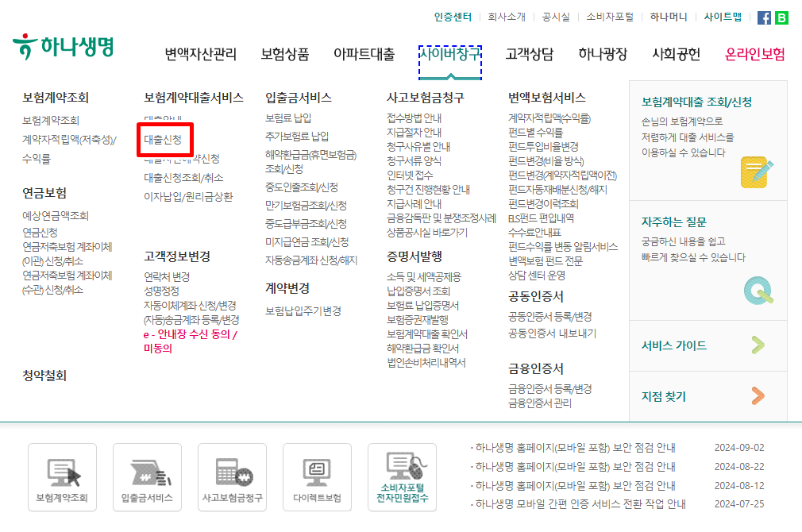
Task: Open the 입출금서비스 quick icon tile
Action: 148,477
